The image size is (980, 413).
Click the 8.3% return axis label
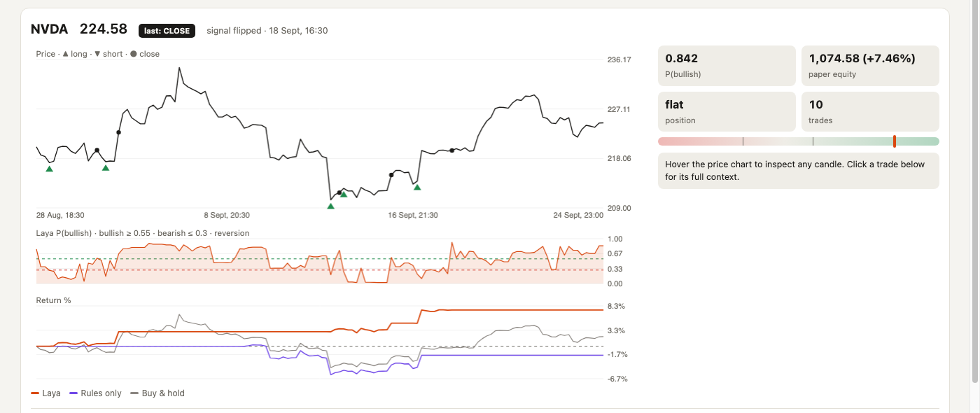[617, 307]
